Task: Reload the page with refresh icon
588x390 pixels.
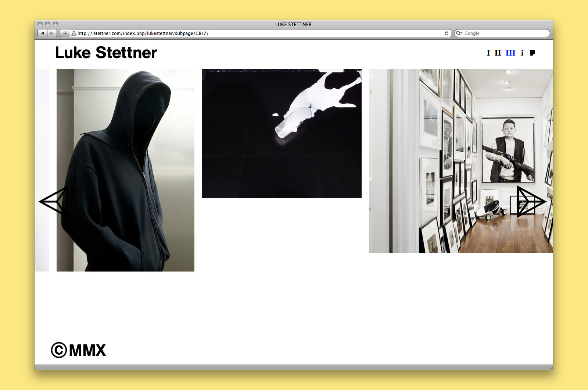Action: [x=447, y=33]
